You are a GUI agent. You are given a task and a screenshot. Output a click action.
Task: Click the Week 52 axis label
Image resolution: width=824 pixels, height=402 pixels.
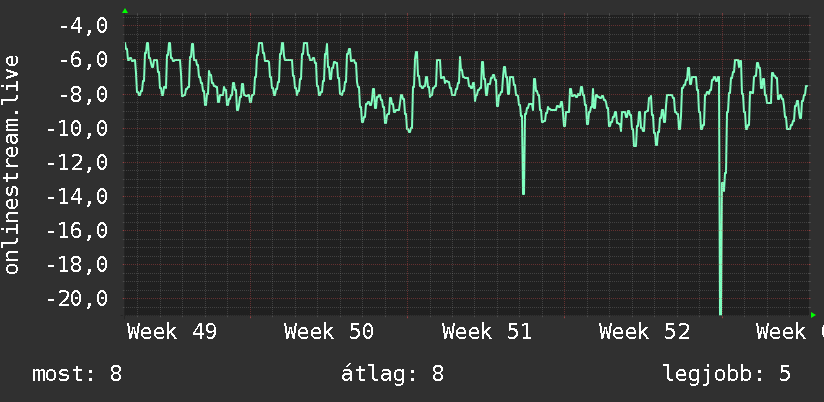pyautogui.click(x=644, y=332)
